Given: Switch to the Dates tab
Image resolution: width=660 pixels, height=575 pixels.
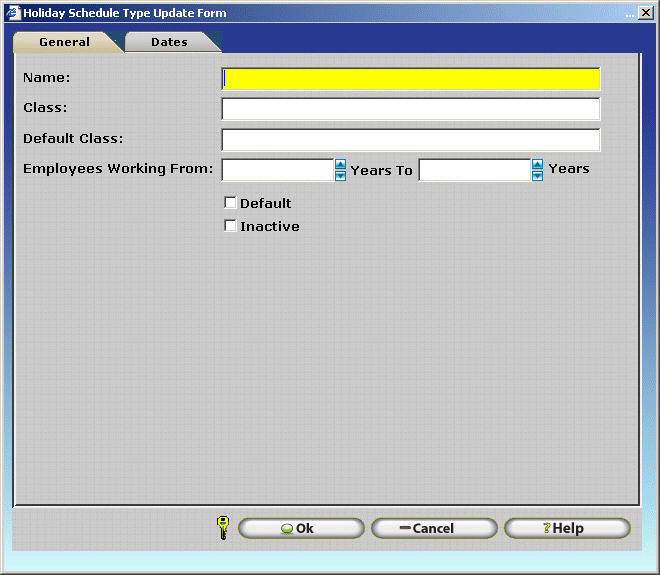Looking at the screenshot, I should pos(169,42).
